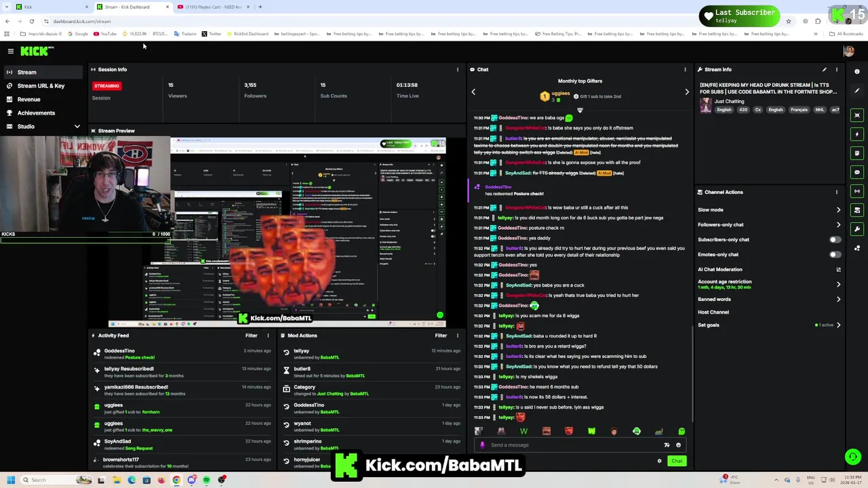The image size is (868, 488).
Task: Click the wrench widget icon in right sidebar
Action: click(857, 229)
